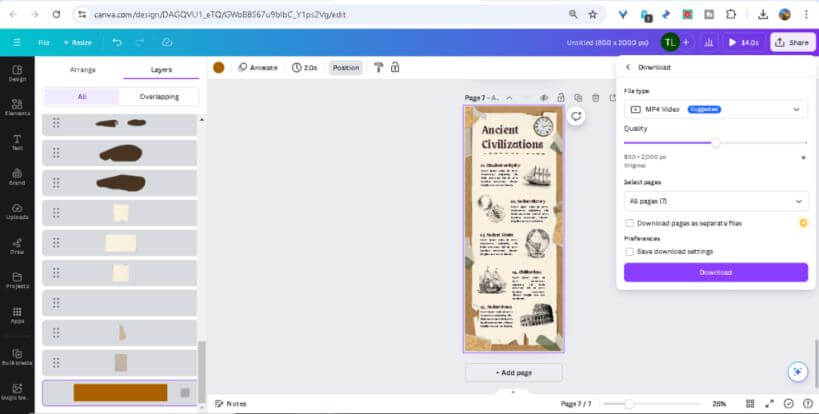
Task: Undo the last action
Action: click(x=117, y=42)
